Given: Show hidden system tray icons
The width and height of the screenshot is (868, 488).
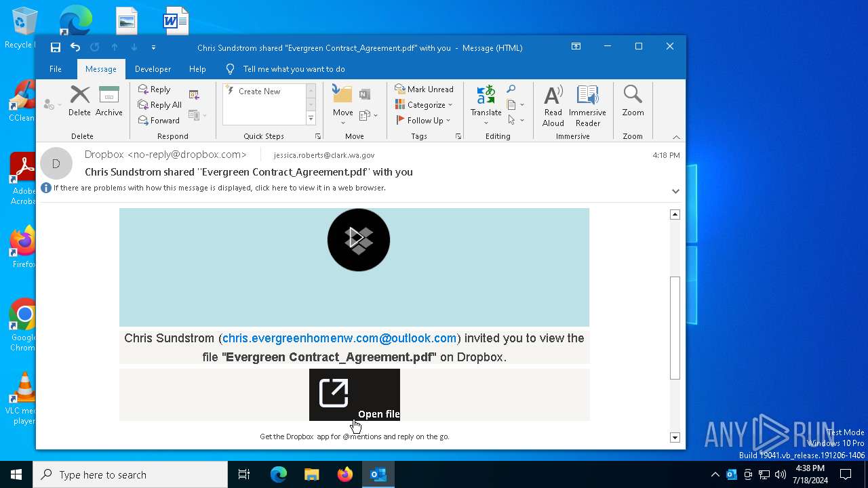Looking at the screenshot, I should [715, 474].
